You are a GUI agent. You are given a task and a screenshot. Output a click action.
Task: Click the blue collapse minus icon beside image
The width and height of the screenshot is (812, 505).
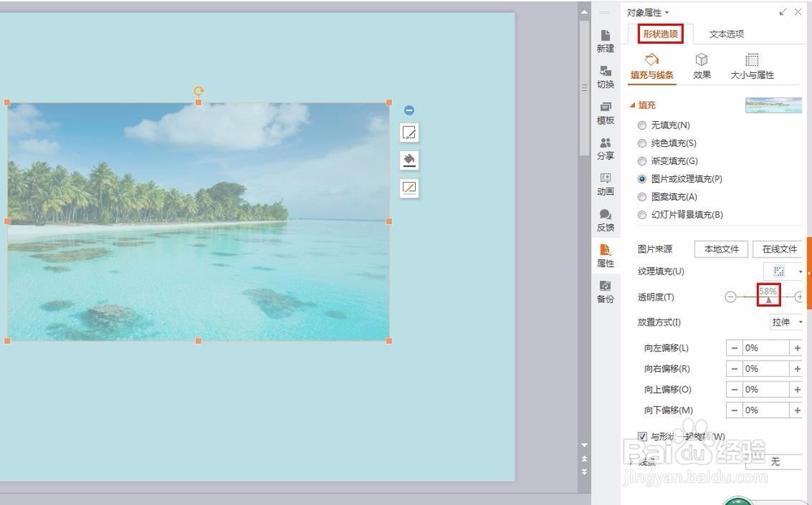coord(409,110)
